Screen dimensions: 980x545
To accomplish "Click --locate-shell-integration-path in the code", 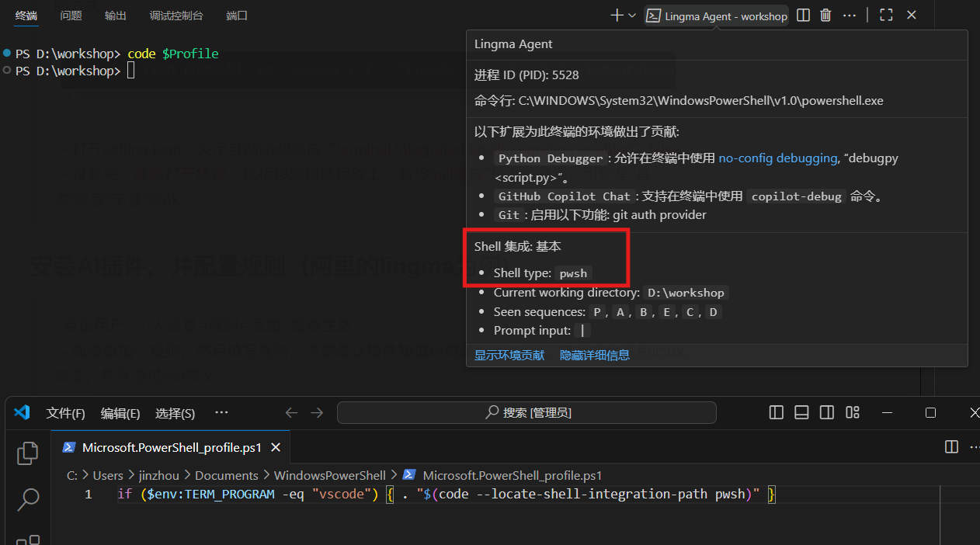I will coord(592,494).
